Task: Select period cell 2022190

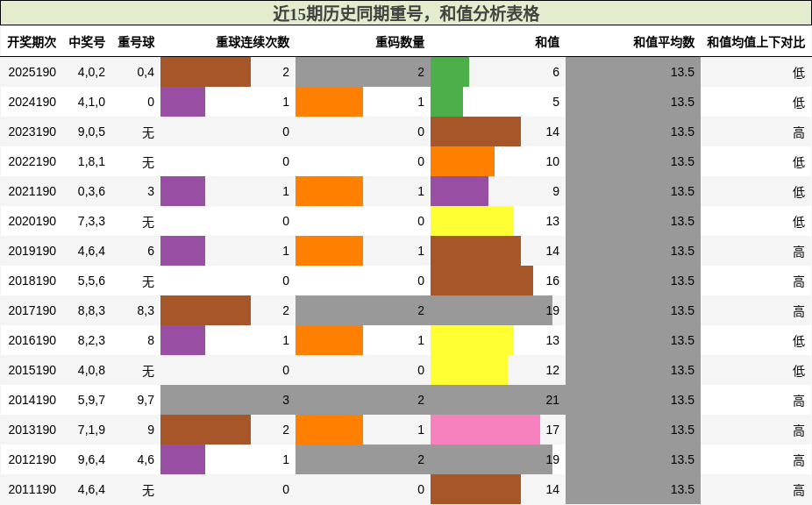Action: click(x=32, y=161)
